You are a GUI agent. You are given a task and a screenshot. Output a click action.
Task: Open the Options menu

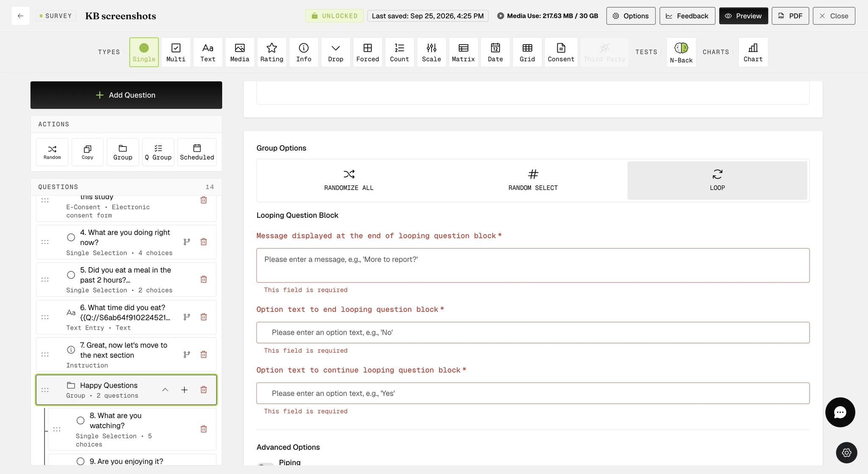tap(631, 16)
